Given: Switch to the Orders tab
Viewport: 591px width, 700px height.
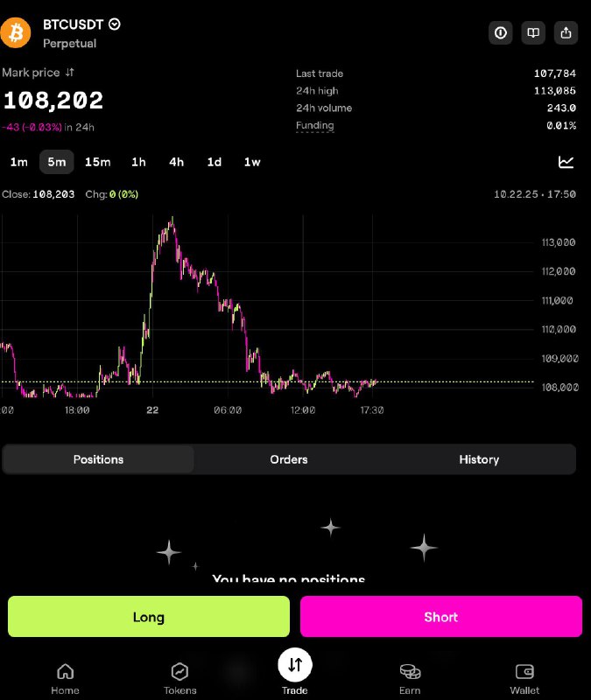Looking at the screenshot, I should pyautogui.click(x=289, y=459).
